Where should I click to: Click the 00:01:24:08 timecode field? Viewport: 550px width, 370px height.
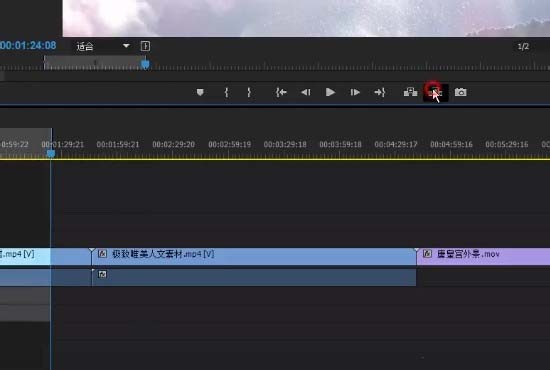click(28, 45)
